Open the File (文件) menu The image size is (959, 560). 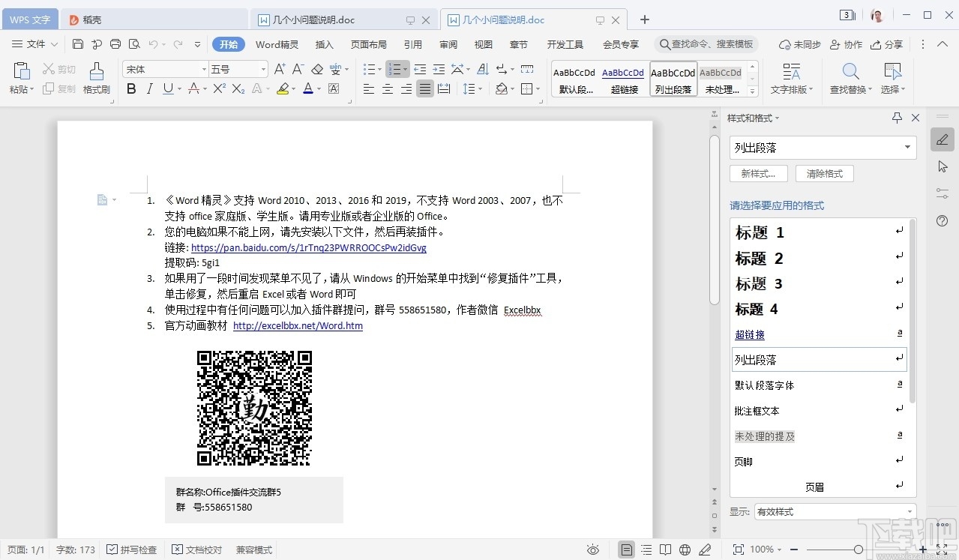[34, 44]
